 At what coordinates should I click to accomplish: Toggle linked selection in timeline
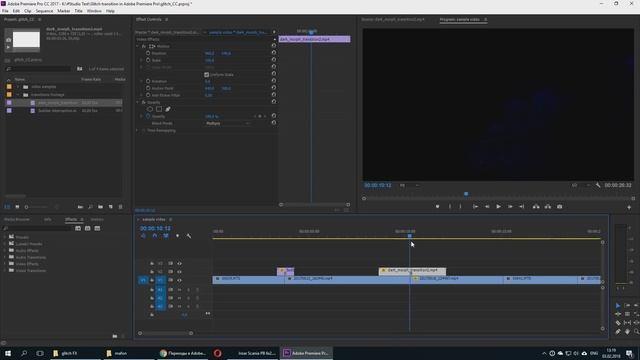tap(166, 236)
